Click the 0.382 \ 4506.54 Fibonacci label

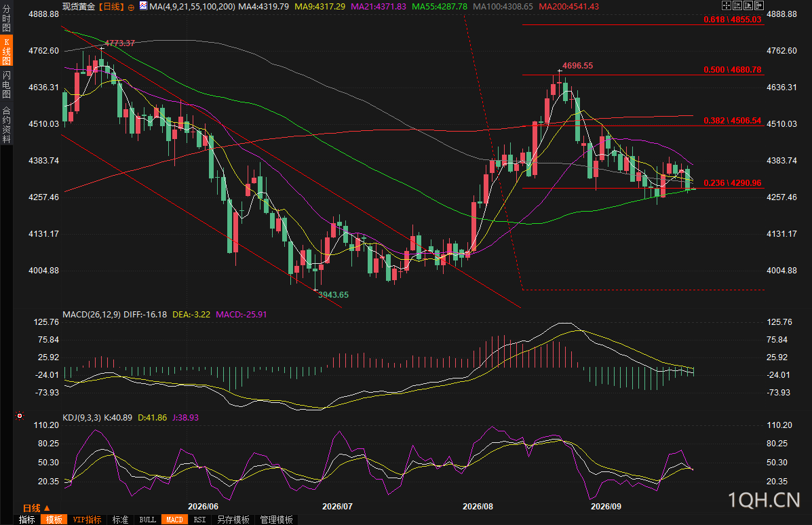click(732, 121)
